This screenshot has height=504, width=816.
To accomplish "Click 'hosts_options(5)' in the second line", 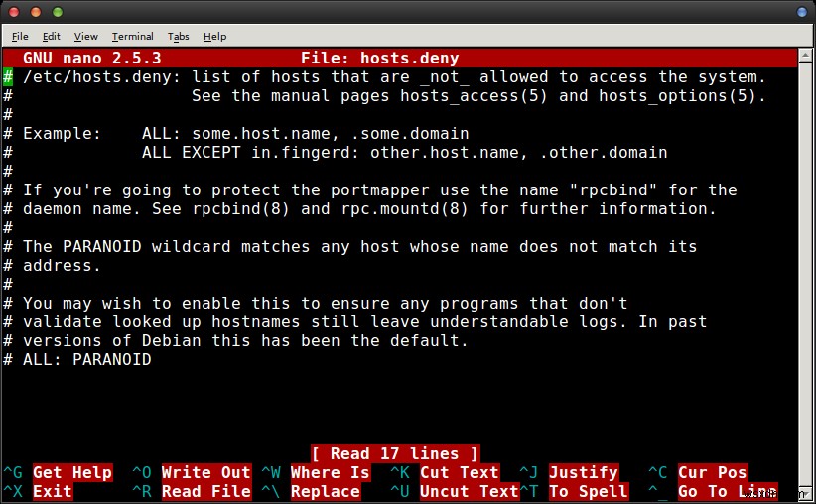I will [x=677, y=95].
